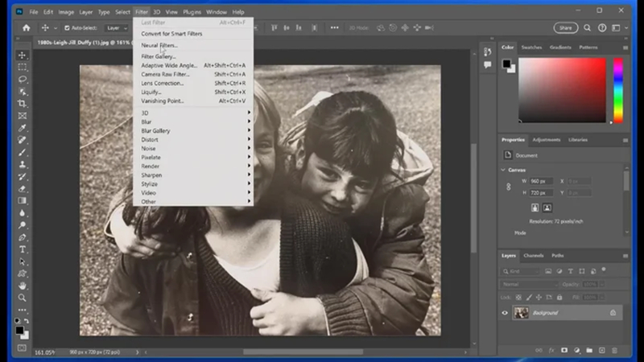Toggle lock all layer button
Image resolution: width=644 pixels, height=362 pixels.
(x=559, y=297)
